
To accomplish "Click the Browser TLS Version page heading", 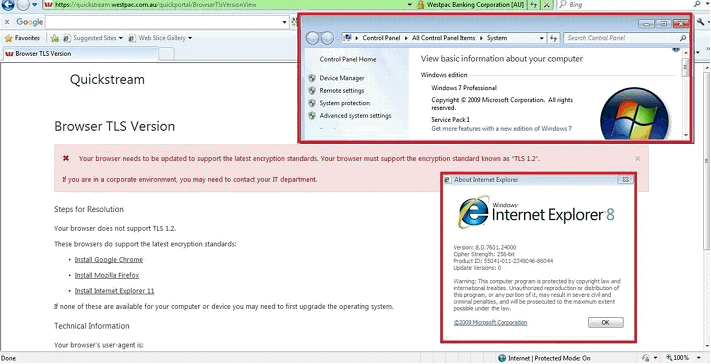I will click(x=114, y=126).
